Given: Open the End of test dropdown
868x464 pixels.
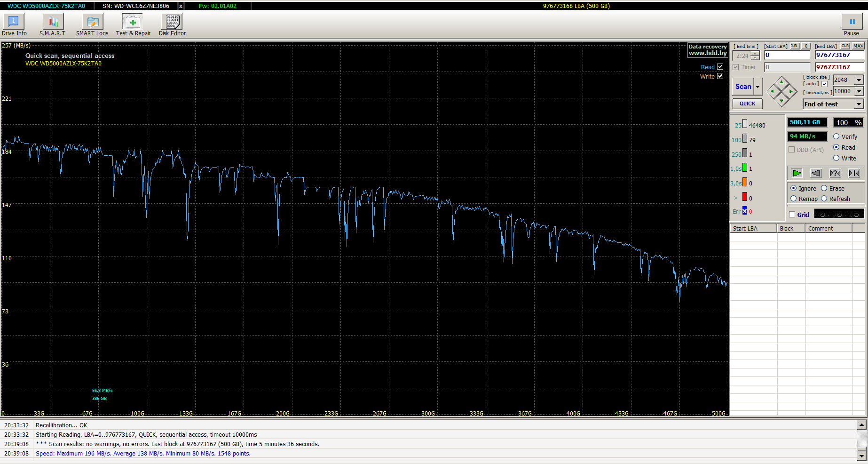Looking at the screenshot, I should click(x=859, y=104).
